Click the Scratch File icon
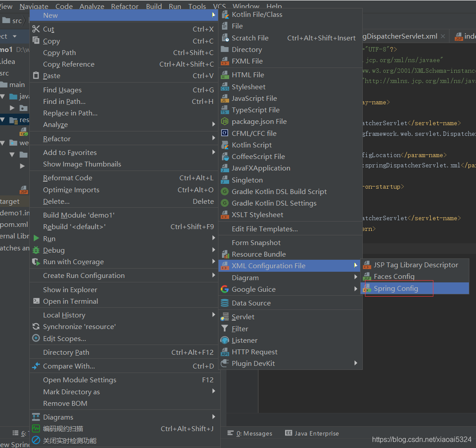 point(225,38)
